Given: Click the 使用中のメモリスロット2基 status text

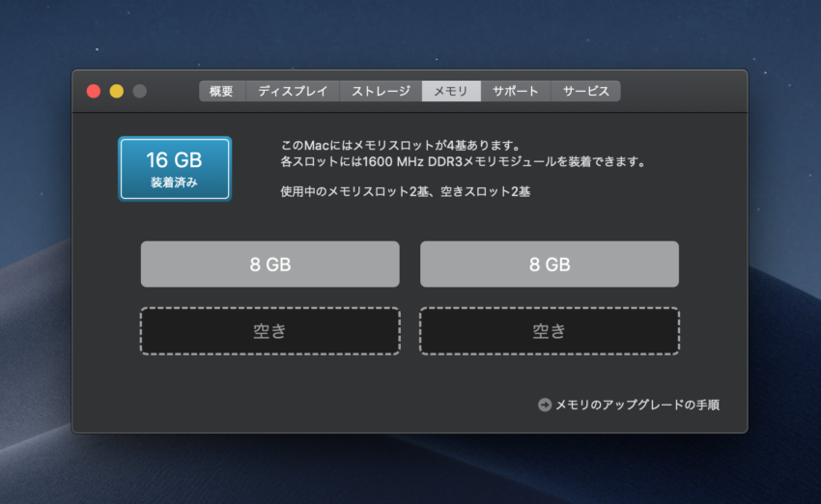Looking at the screenshot, I should point(405,192).
